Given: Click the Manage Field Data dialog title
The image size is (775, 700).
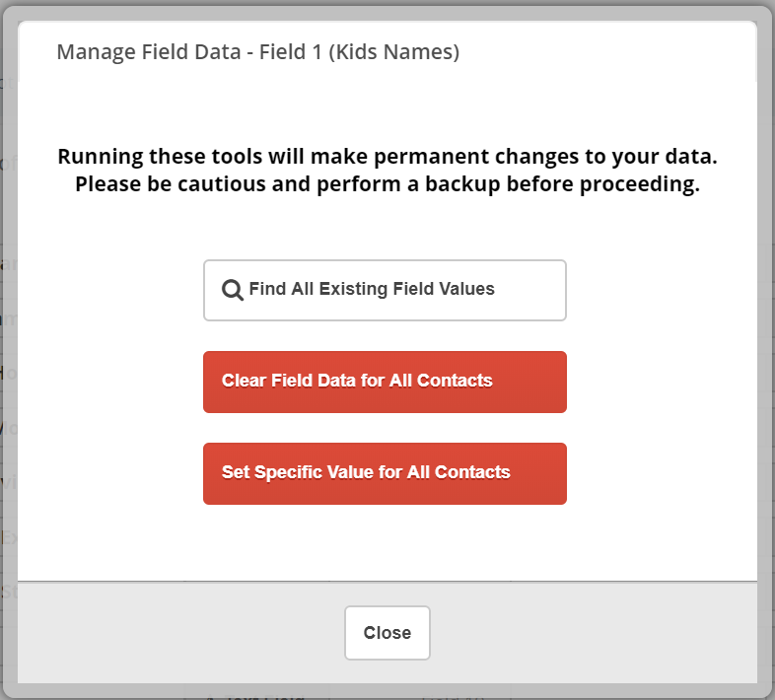Looking at the screenshot, I should click(258, 52).
